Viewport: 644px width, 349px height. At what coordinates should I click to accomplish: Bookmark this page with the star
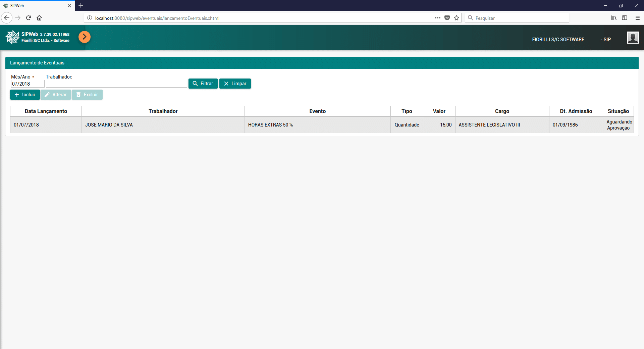tap(457, 18)
